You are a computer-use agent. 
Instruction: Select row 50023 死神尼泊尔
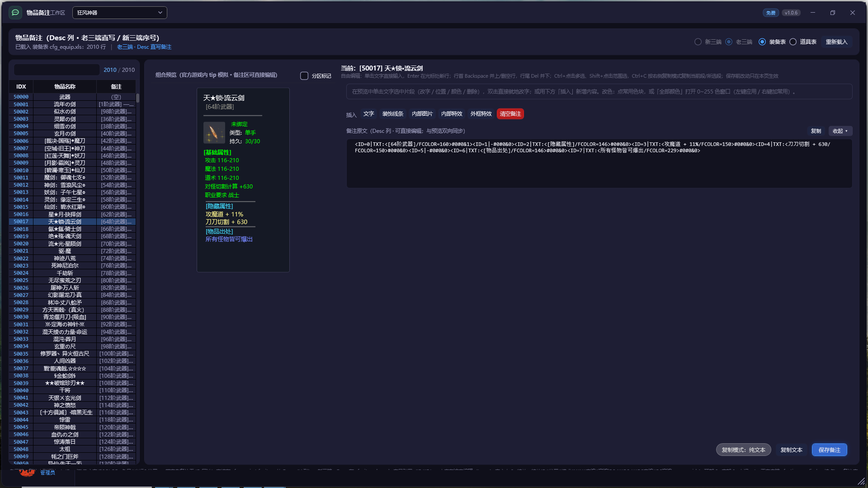[72, 266]
